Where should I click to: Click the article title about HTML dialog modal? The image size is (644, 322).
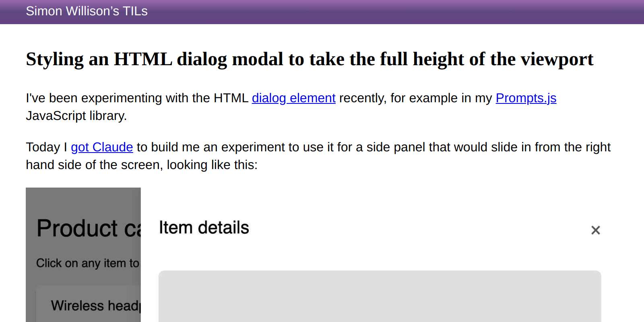coord(309,59)
